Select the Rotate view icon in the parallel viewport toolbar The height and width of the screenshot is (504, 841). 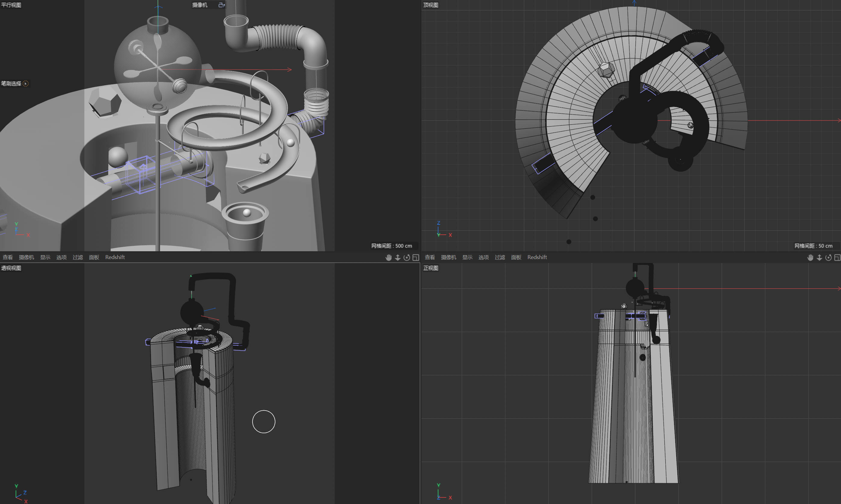pos(406,258)
